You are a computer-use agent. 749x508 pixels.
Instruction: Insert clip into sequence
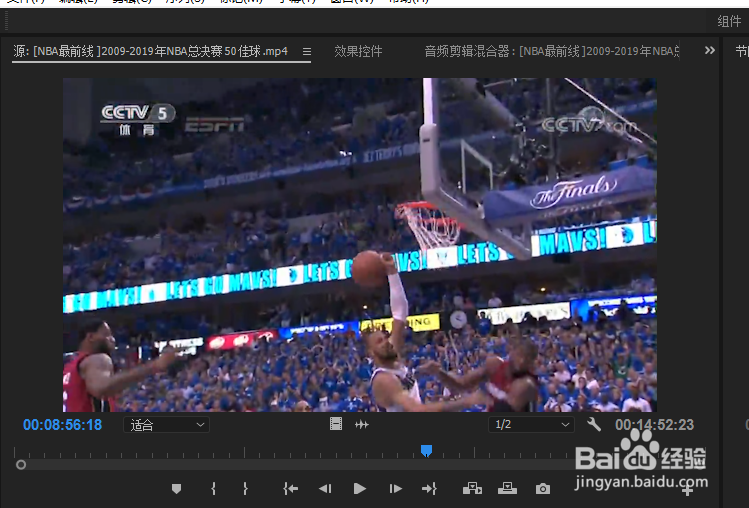coord(472,488)
